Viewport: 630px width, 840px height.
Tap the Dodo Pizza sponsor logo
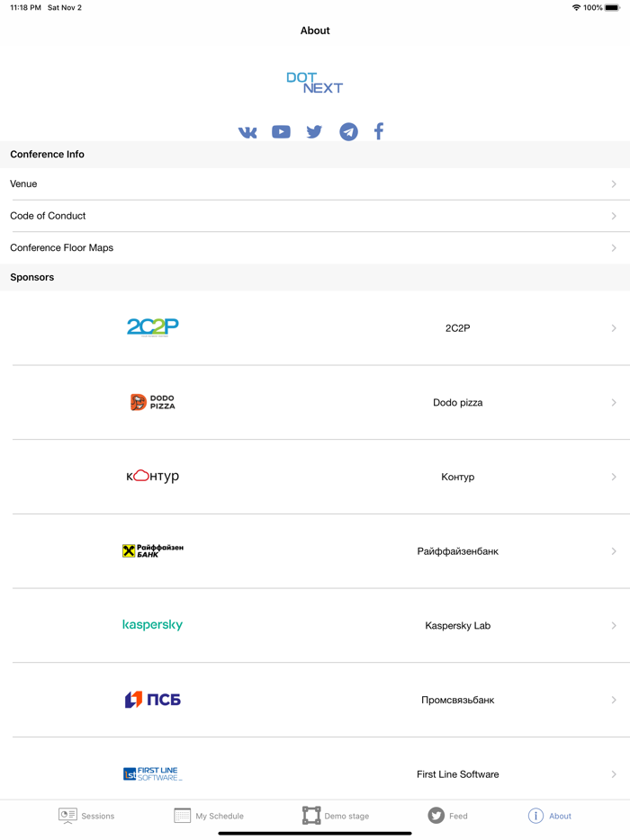pyautogui.click(x=153, y=402)
